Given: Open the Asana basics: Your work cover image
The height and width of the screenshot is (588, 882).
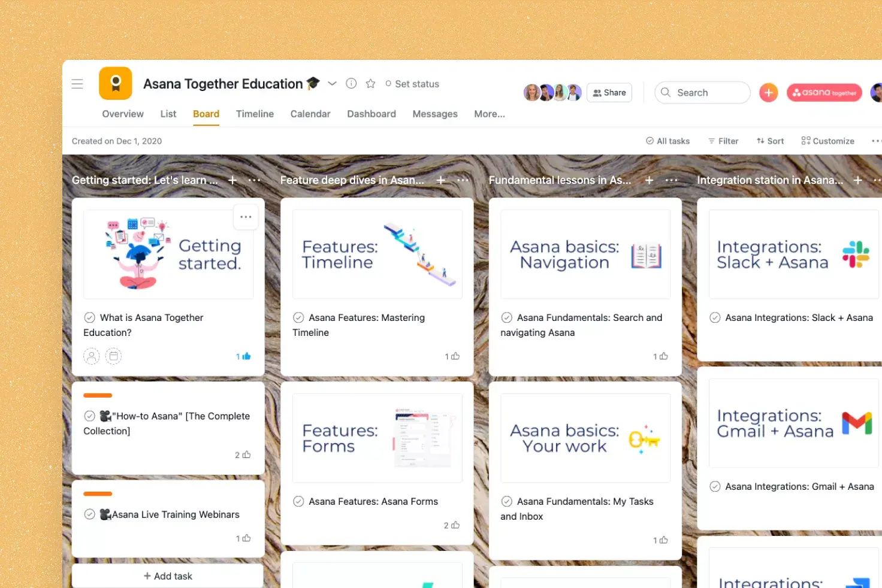Looking at the screenshot, I should tap(585, 438).
